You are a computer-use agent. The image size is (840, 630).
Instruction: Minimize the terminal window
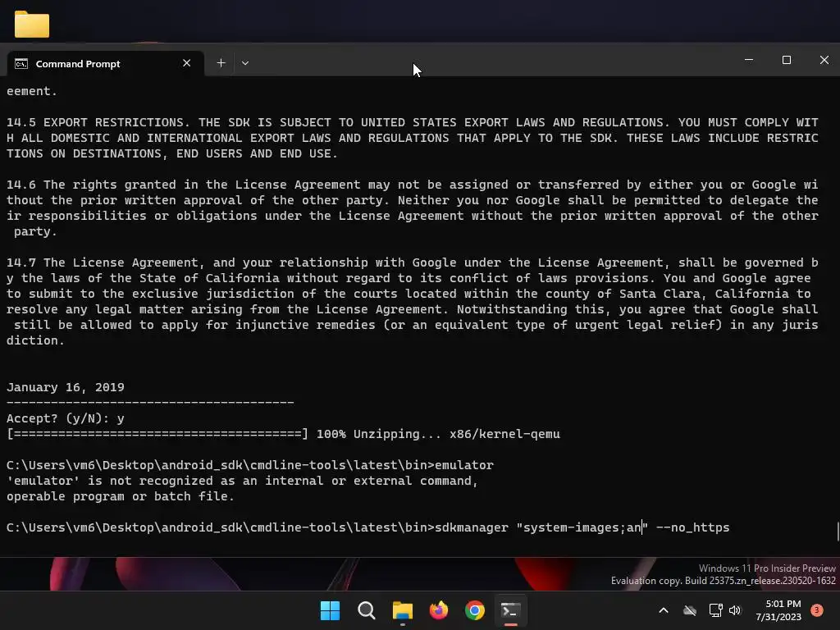749,60
